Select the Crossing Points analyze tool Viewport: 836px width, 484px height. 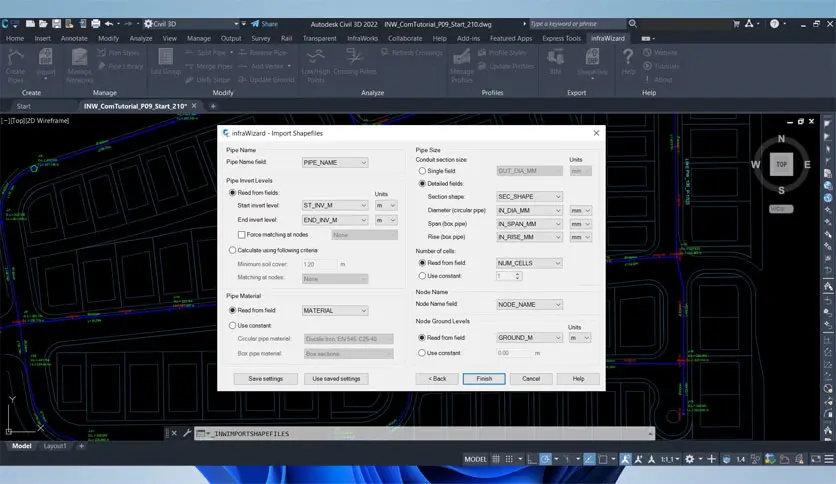coord(355,62)
